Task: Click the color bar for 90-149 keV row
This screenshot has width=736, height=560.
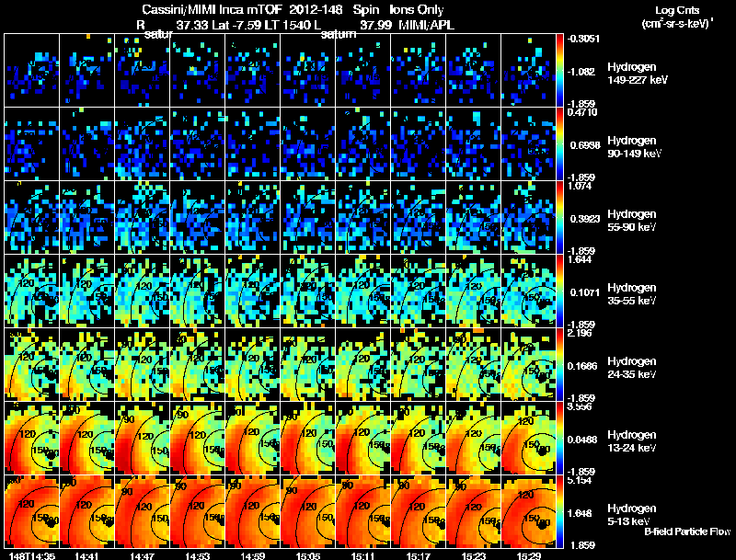Action: click(x=559, y=144)
